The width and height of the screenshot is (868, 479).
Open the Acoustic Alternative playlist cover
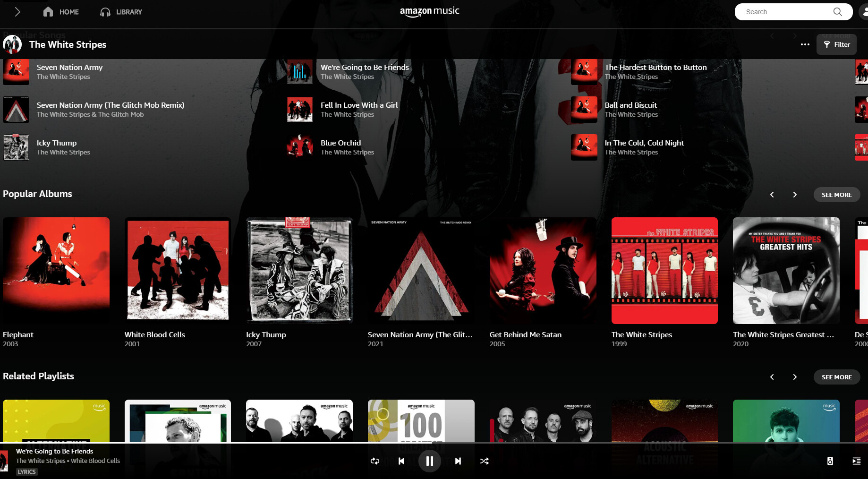664,421
